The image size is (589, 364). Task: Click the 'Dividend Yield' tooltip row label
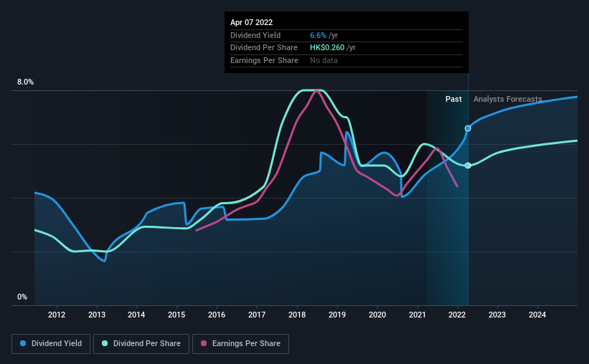pos(255,35)
